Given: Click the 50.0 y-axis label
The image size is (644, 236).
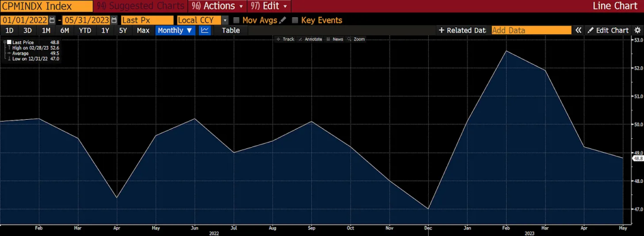Looking at the screenshot, I should (x=639, y=125).
